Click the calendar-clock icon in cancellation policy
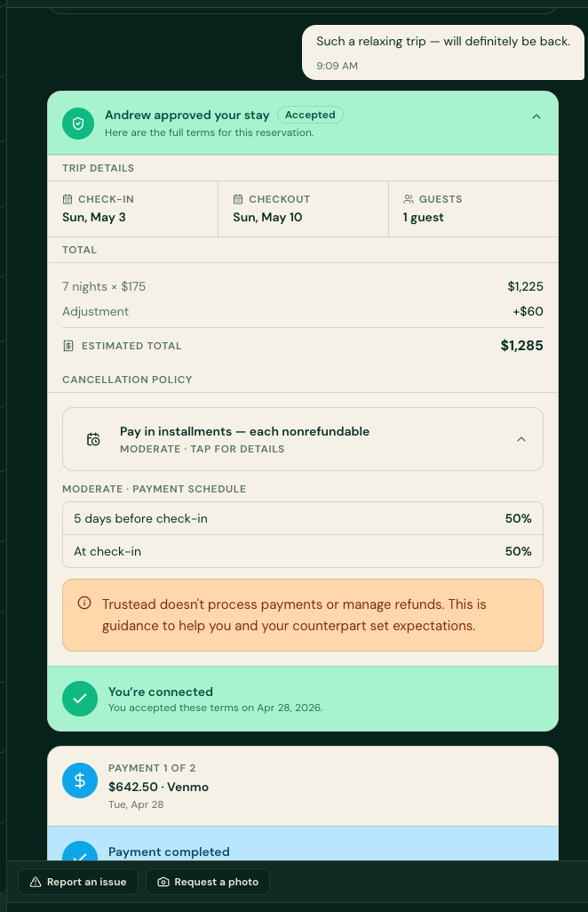588x912 pixels. pyautogui.click(x=93, y=439)
